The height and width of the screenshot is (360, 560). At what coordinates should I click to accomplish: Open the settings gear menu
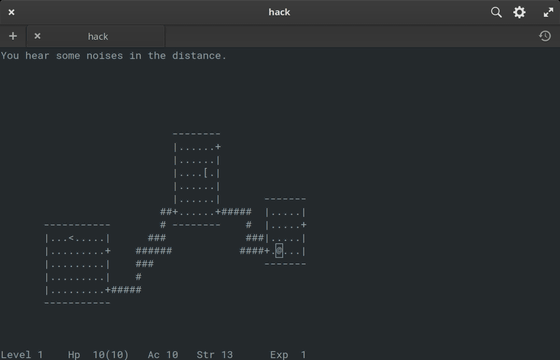click(519, 12)
